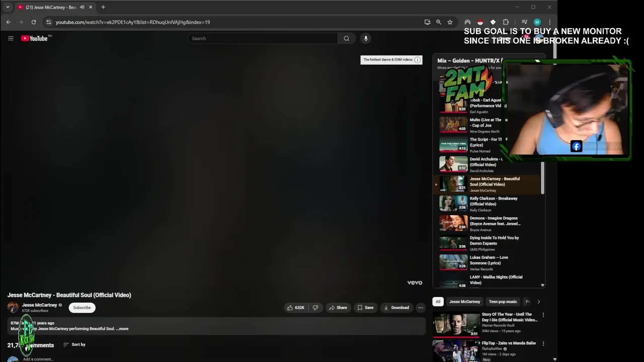Viewport: 644px width, 362px height.
Task: Select the Teen pop music chip
Action: pyautogui.click(x=503, y=302)
